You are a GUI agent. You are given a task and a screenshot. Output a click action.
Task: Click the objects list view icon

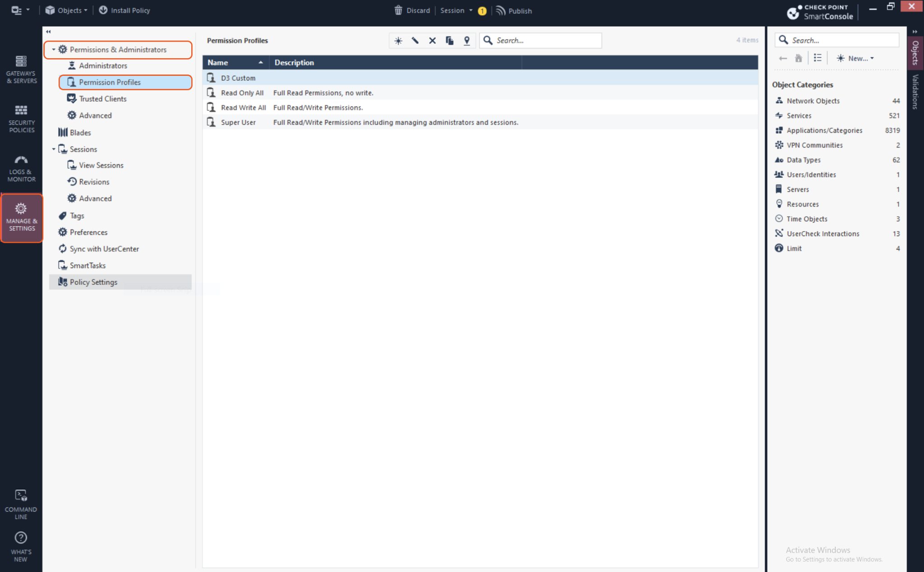[x=818, y=58]
